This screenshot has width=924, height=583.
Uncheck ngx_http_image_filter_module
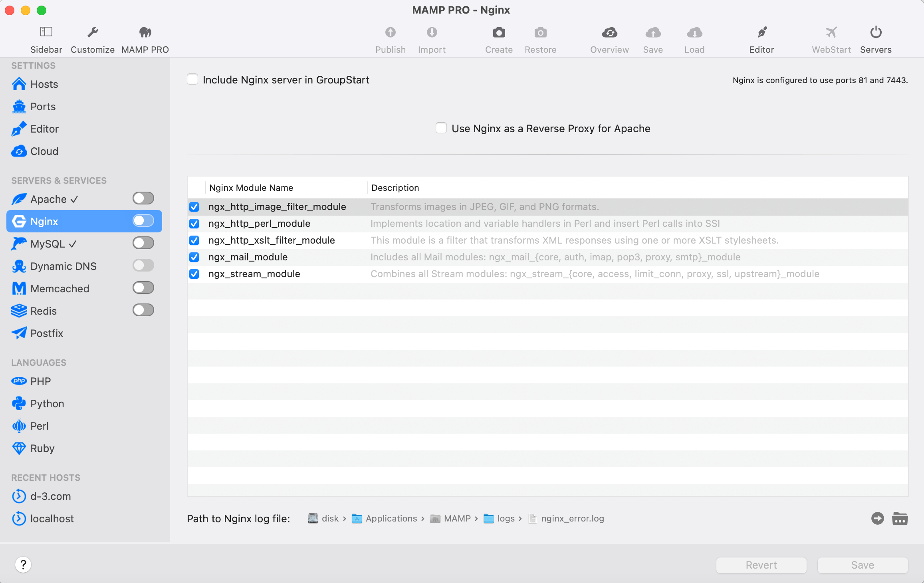click(194, 207)
